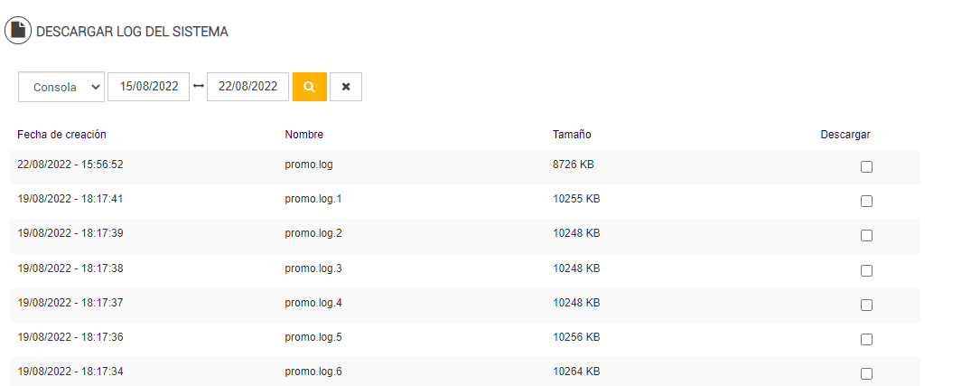Click the Nombre column header
The image size is (980, 386).
[303, 135]
